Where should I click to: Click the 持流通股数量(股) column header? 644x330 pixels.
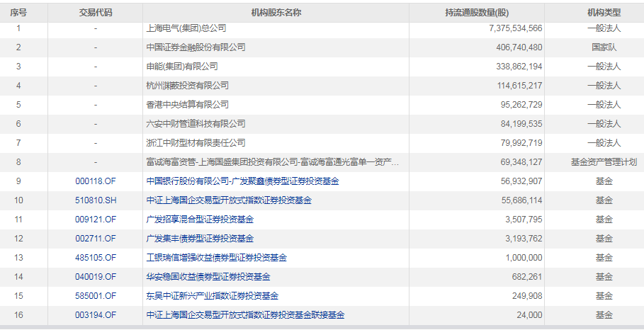[477, 13]
